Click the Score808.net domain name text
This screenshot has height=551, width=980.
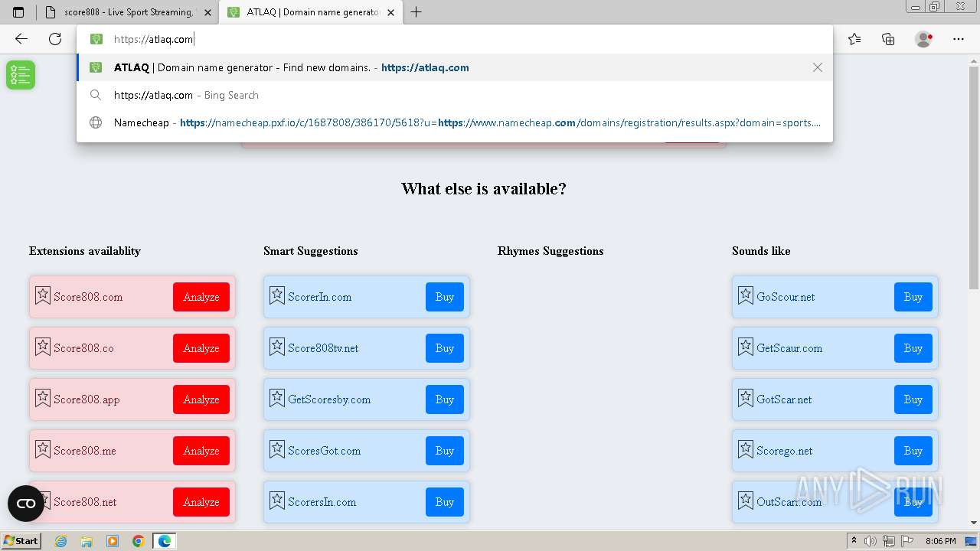pyautogui.click(x=85, y=502)
